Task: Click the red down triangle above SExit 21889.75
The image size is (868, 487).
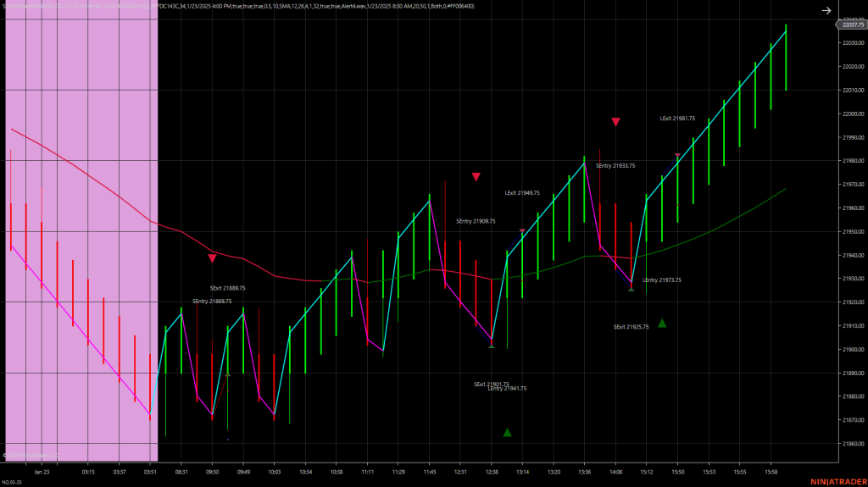Action: (212, 258)
